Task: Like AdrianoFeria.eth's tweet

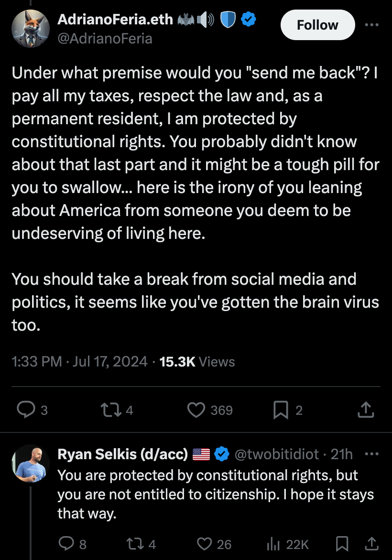Action: coord(196,410)
